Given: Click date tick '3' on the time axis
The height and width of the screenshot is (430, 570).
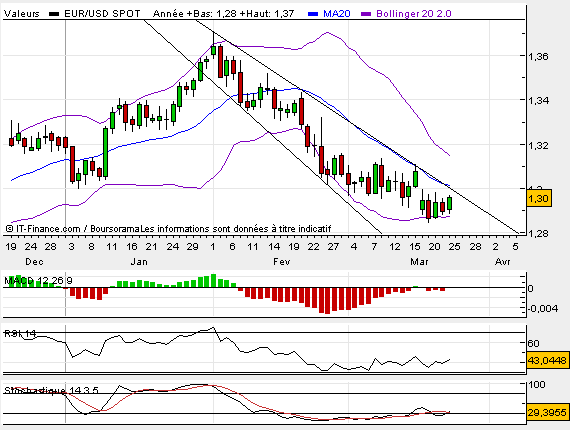Looking at the screenshot, I should coord(71,247).
